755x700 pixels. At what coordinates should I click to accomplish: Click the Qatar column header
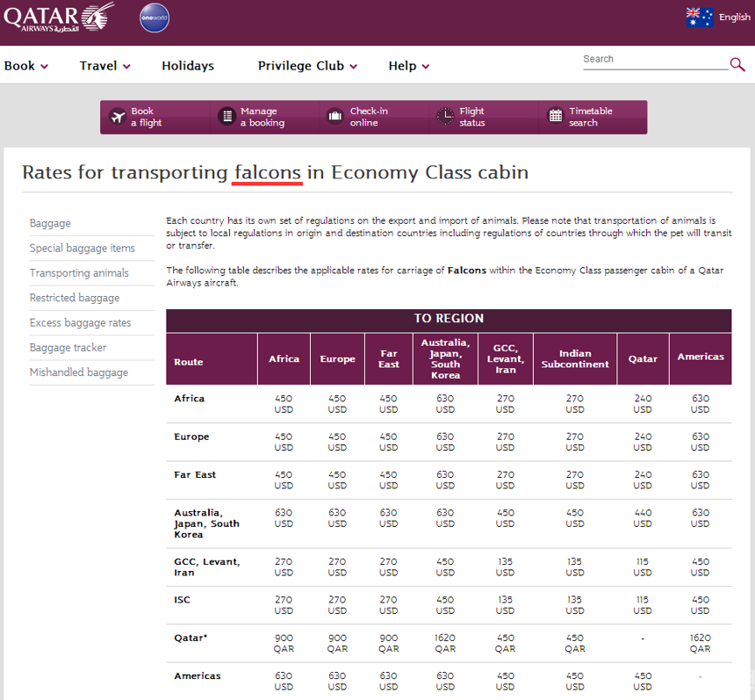pos(643,359)
